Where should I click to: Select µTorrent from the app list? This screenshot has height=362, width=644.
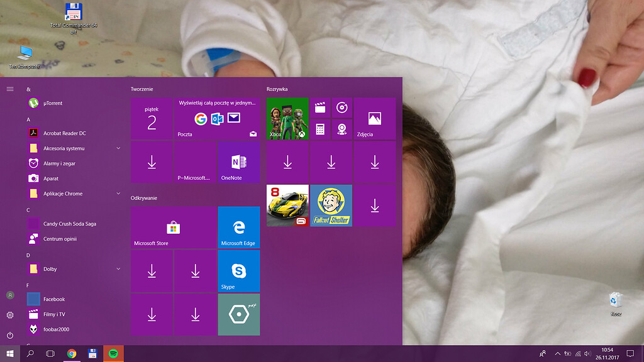(53, 103)
